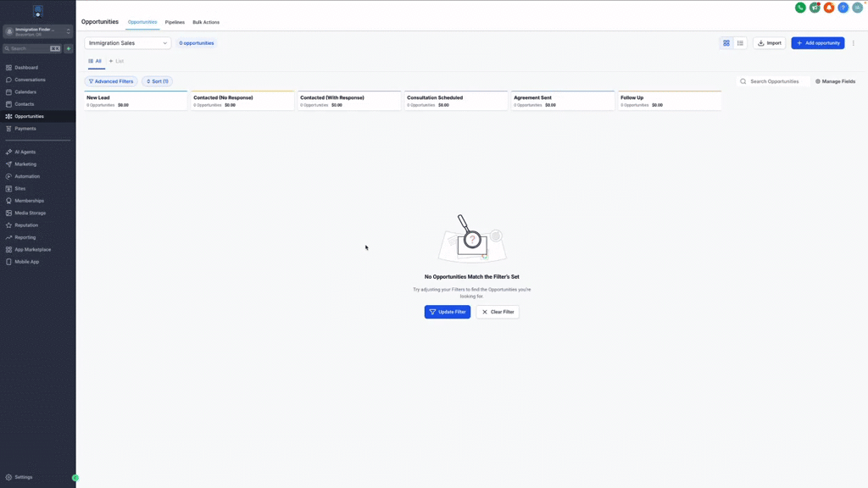Open the Sort (1) options
Screen dimensions: 868x488
pyautogui.click(x=157, y=81)
